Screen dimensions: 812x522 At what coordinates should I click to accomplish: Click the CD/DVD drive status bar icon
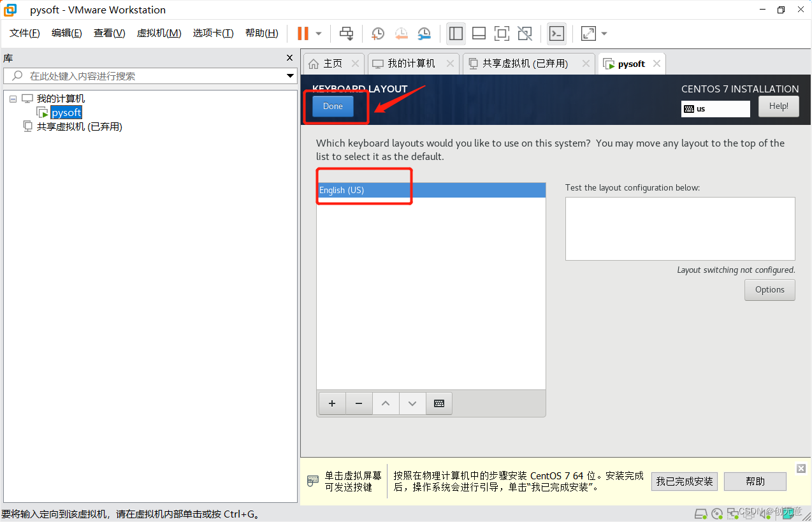717,514
